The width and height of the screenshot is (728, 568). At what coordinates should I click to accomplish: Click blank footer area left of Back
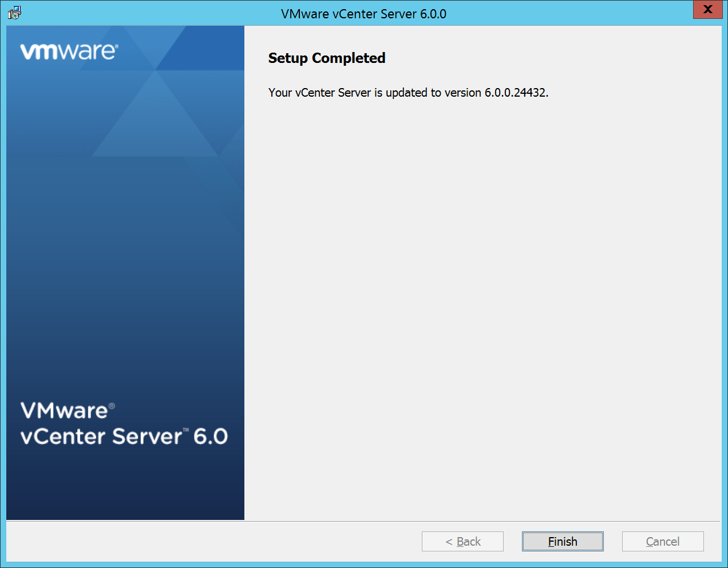212,542
